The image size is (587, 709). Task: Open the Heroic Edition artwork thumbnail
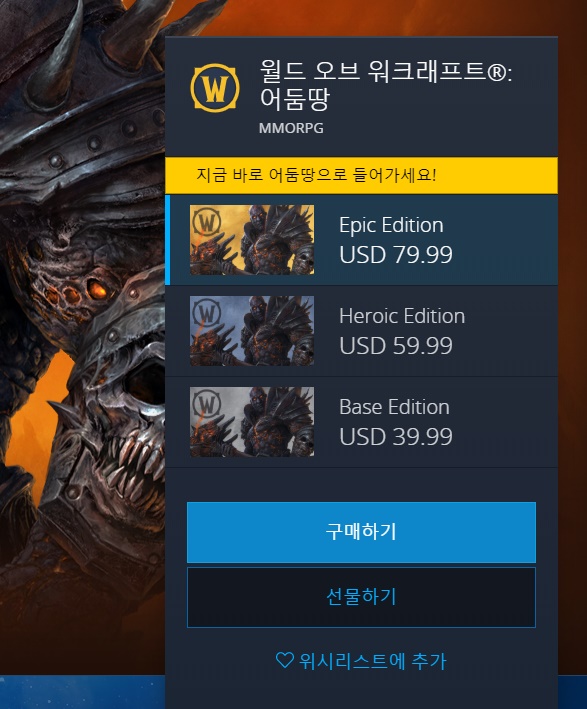click(252, 331)
